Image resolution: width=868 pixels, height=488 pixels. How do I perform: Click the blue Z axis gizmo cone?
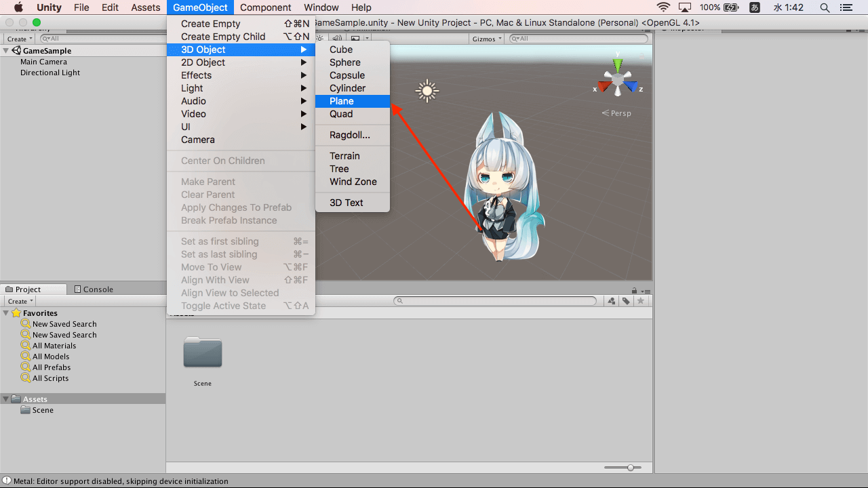(631, 86)
